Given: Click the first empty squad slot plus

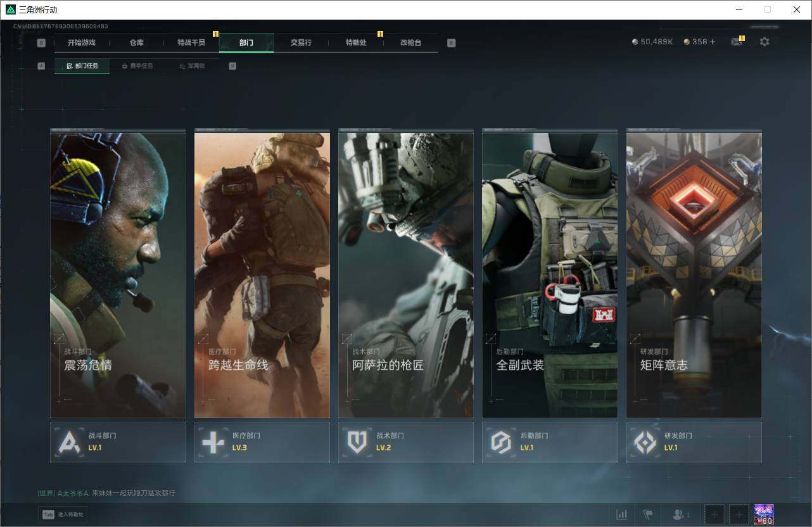Looking at the screenshot, I should pos(714,514).
